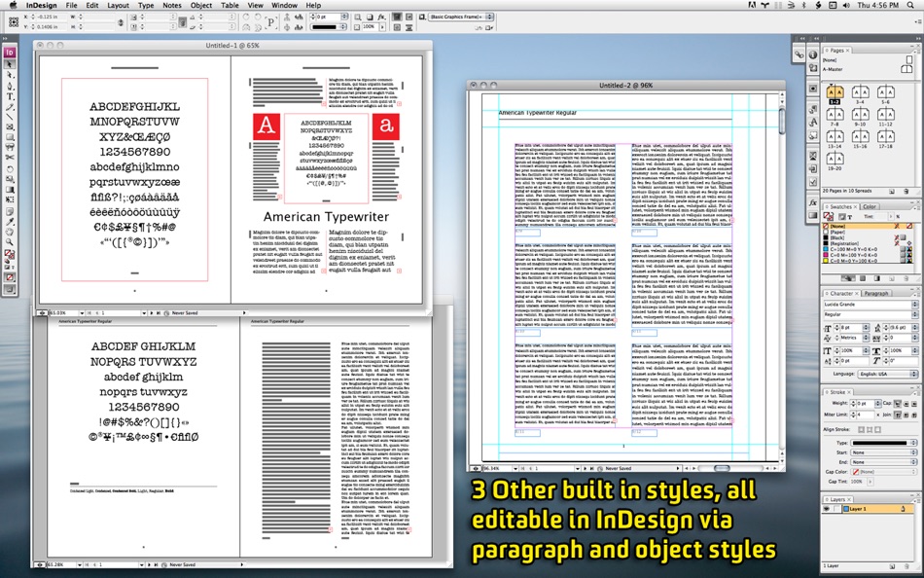Click Formatting affects text T icon in Swatches

coord(850,216)
